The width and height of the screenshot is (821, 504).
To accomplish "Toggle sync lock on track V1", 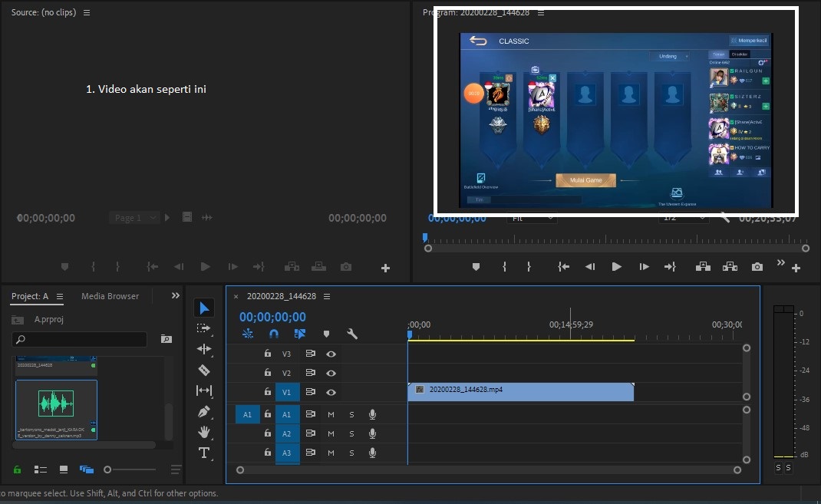I will click(x=311, y=391).
